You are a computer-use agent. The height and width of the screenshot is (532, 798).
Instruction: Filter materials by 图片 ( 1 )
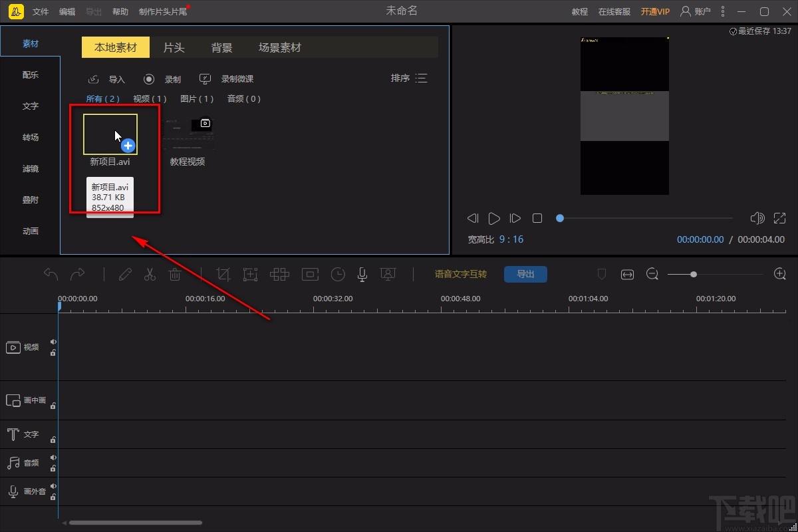point(197,99)
